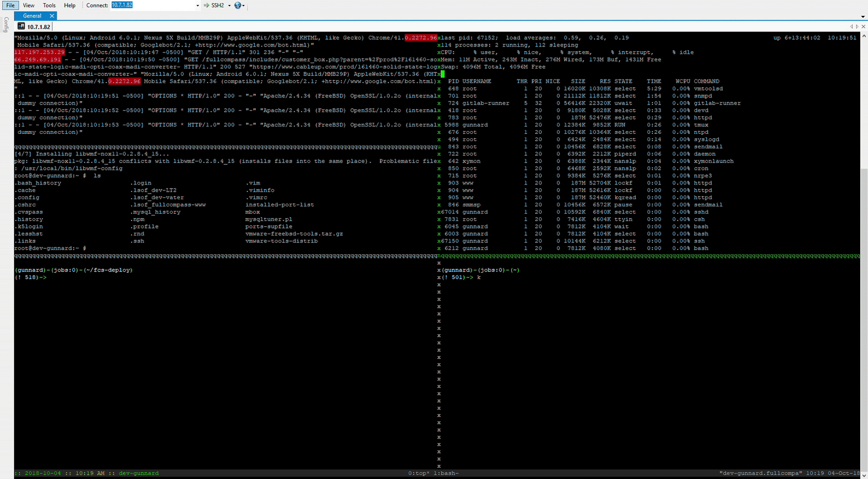Click the red highlighted IP 66.249.69.191
The image size is (868, 479).
(37, 60)
